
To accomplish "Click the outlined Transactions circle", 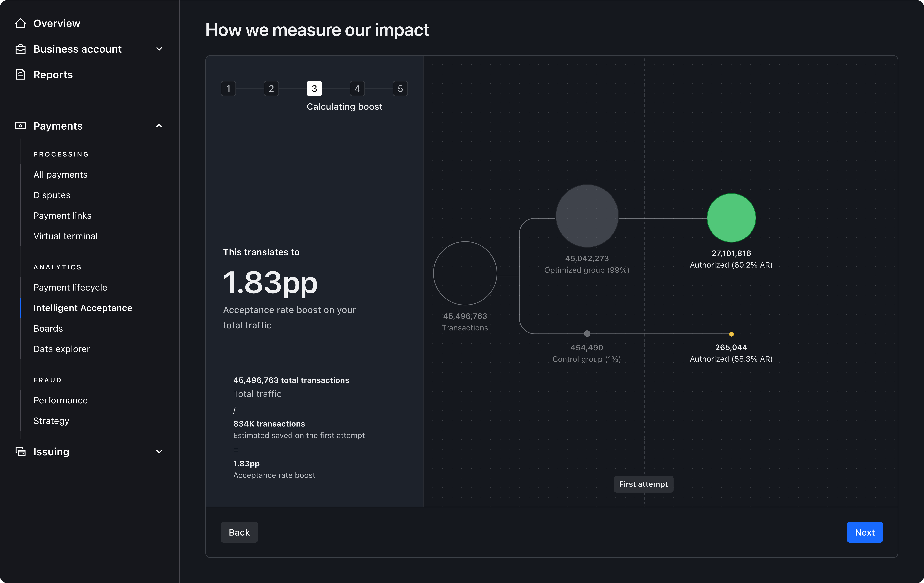I will coord(465,274).
